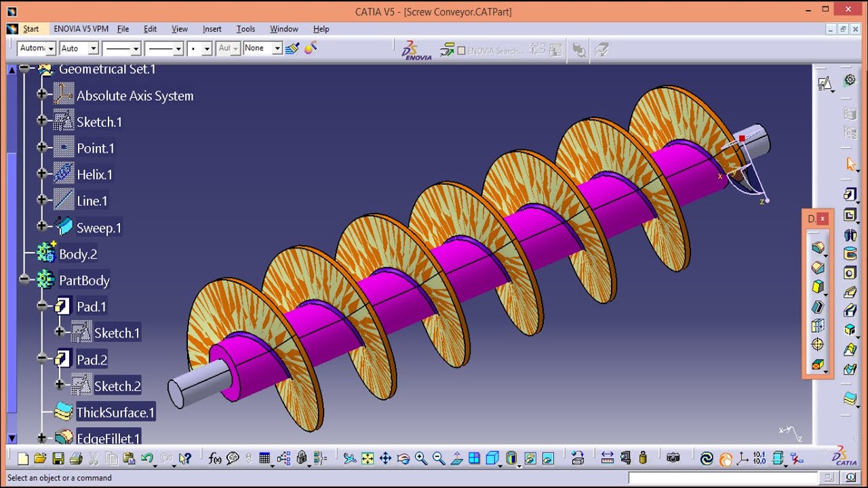The width and height of the screenshot is (868, 488).
Task: Select the Pad tool in right toolbar
Action: (850, 195)
